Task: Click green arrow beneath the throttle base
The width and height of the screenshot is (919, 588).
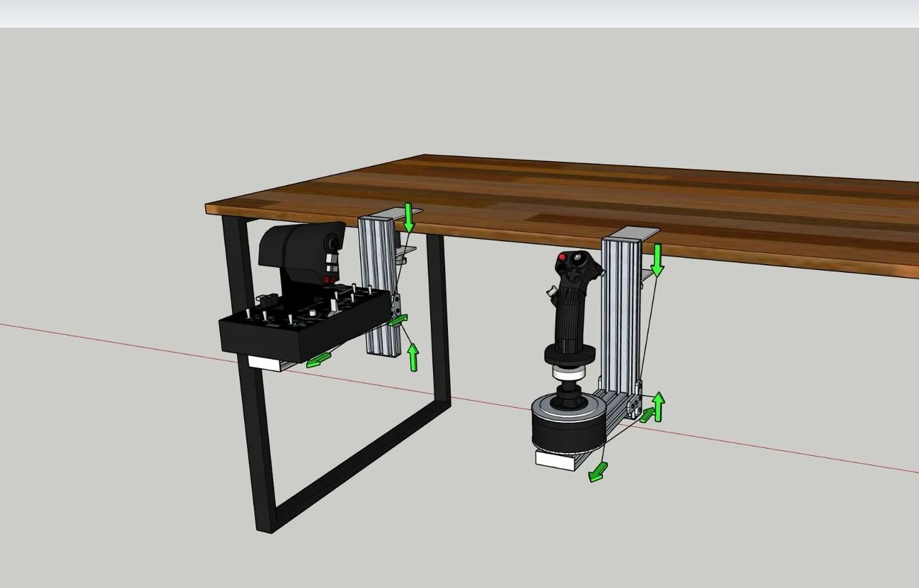Action: 319,360
